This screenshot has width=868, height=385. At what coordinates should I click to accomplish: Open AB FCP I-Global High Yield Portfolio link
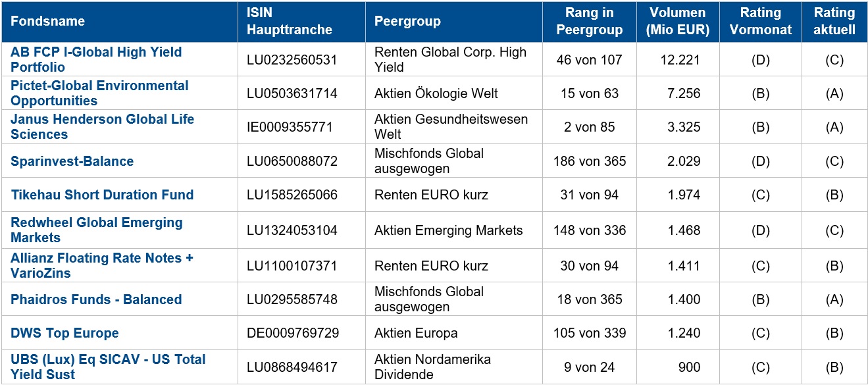click(x=96, y=59)
